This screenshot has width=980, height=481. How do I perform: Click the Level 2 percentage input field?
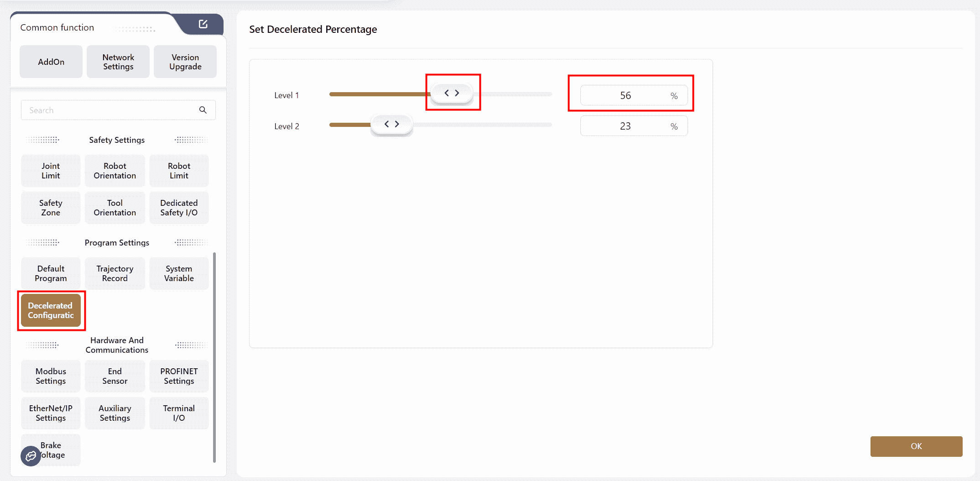click(625, 126)
